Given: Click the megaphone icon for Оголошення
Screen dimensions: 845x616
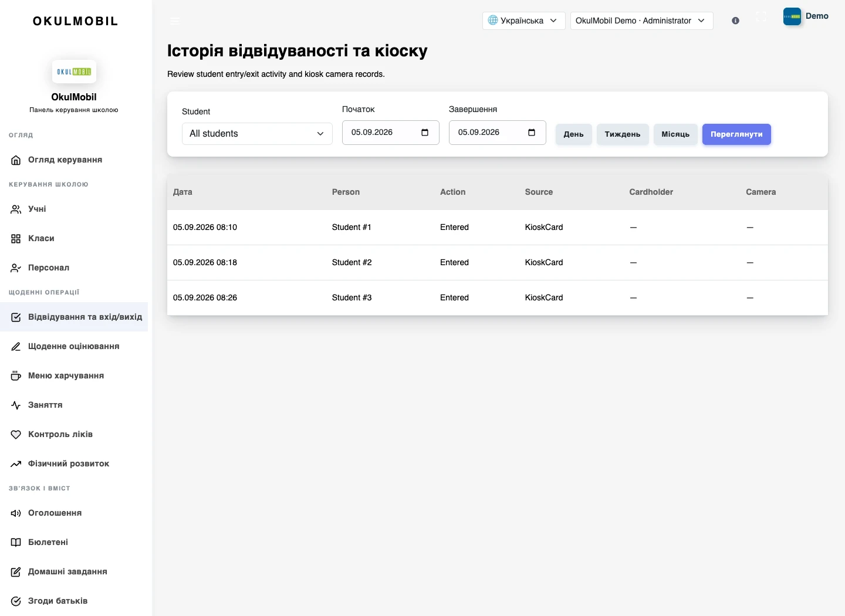Looking at the screenshot, I should click(x=16, y=513).
